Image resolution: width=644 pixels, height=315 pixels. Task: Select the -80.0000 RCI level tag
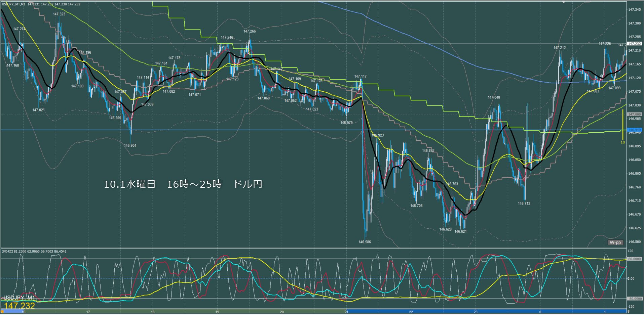[x=634, y=299]
